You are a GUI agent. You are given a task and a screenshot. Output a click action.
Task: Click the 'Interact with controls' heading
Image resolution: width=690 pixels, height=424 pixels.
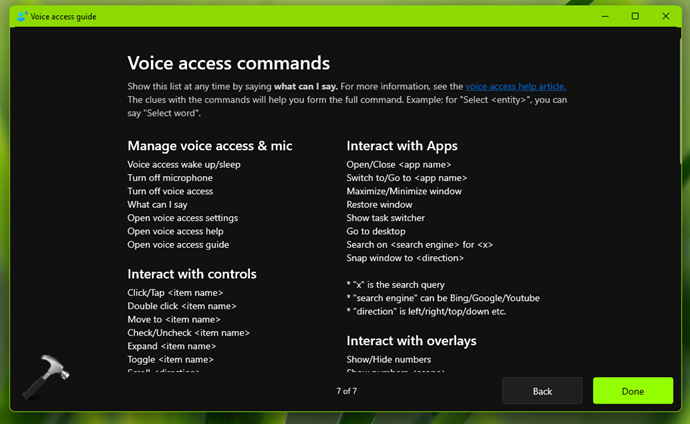(192, 273)
